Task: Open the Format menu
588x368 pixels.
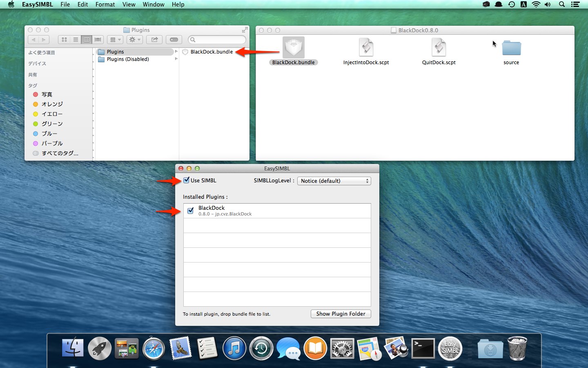Action: coord(105,4)
